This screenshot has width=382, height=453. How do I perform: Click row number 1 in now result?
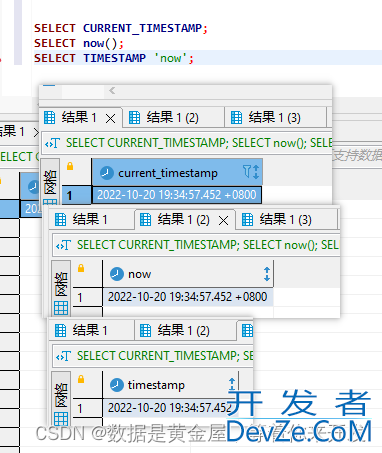(x=87, y=297)
